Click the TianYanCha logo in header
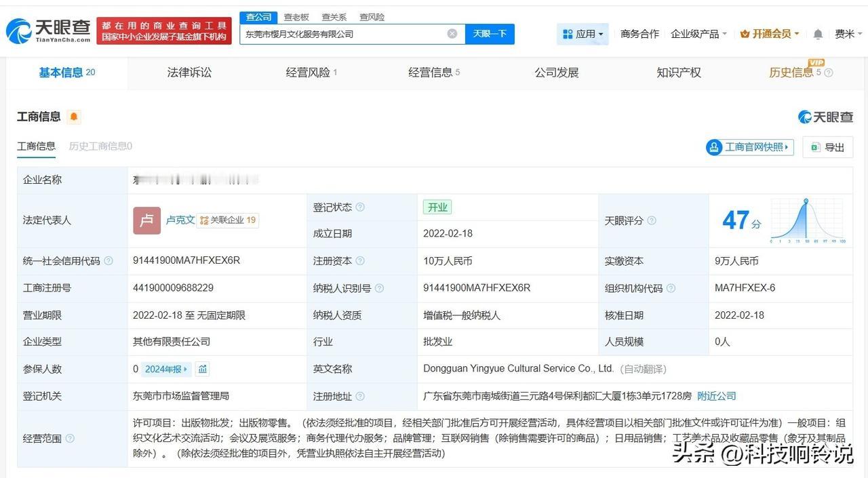Image resolution: width=868 pixels, height=478 pixels. point(48,31)
